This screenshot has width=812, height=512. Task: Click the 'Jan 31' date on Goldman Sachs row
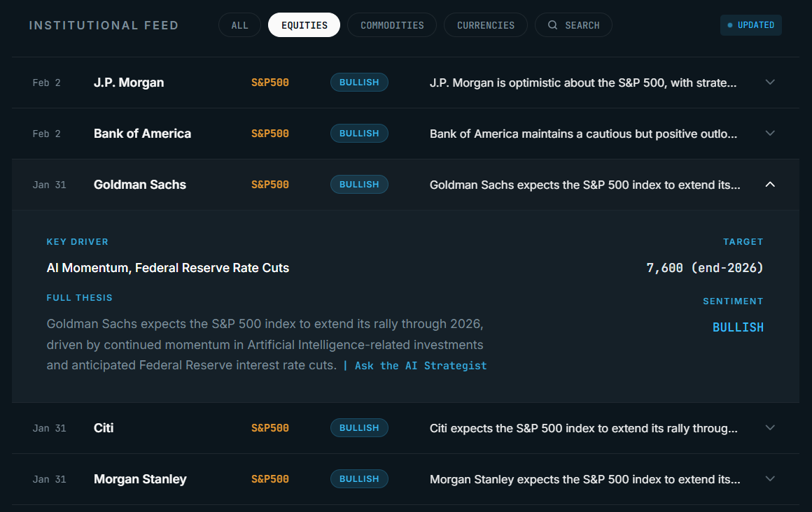tap(49, 185)
